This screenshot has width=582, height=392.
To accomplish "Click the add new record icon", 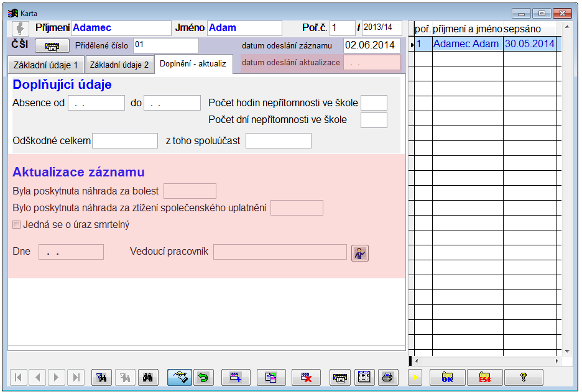I will click(x=236, y=377).
